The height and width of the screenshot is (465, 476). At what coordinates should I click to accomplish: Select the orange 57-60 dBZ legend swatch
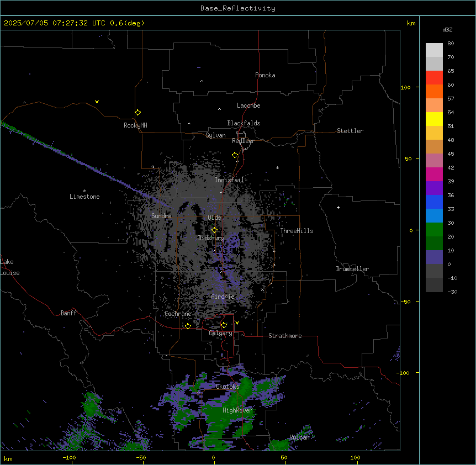(434, 91)
